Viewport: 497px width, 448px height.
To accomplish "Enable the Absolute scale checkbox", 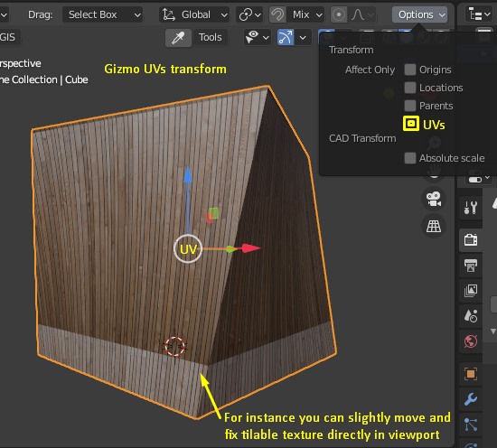I will coord(410,158).
